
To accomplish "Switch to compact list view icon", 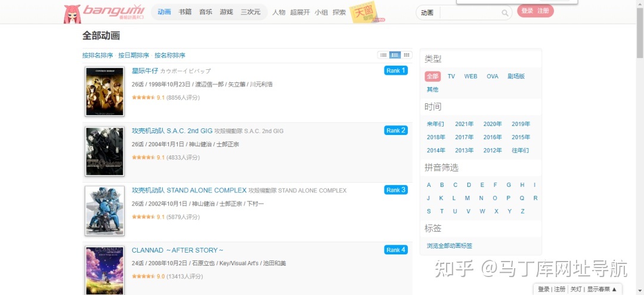I will point(383,55).
